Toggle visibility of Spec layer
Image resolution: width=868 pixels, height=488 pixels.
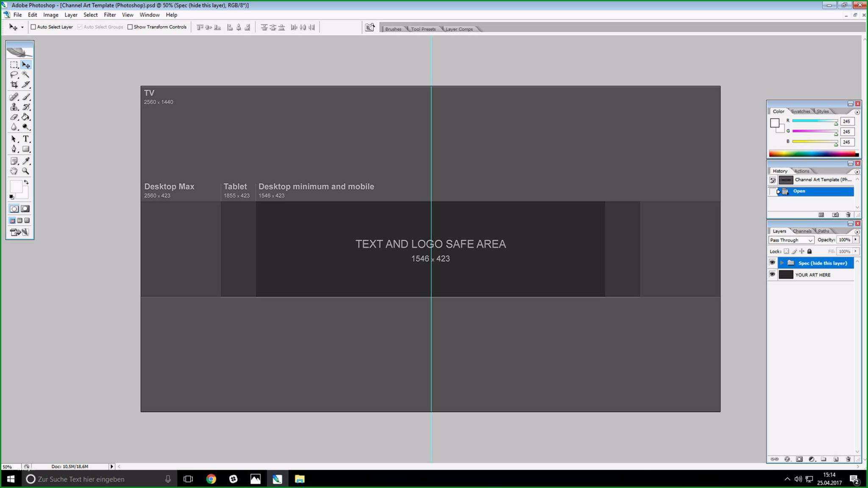tap(773, 263)
